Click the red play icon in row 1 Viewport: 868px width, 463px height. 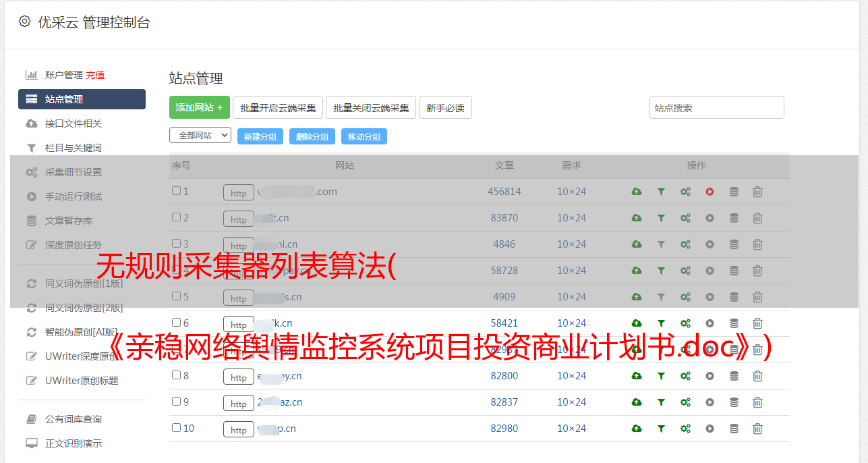(710, 192)
